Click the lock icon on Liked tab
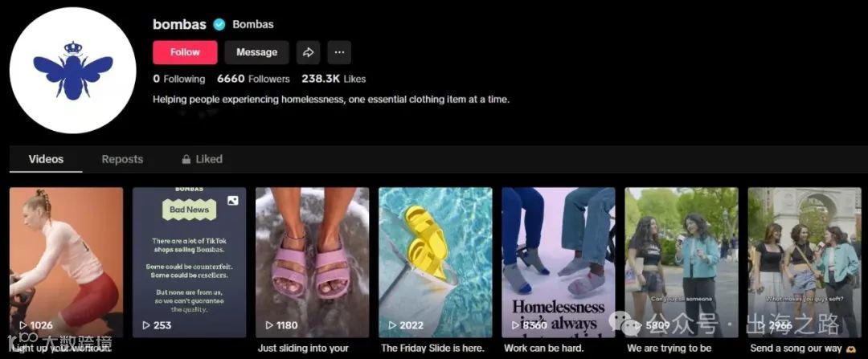 click(186, 159)
